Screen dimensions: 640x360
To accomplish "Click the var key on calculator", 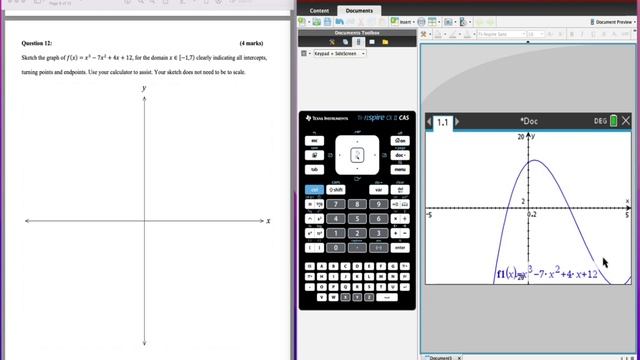I will [378, 190].
